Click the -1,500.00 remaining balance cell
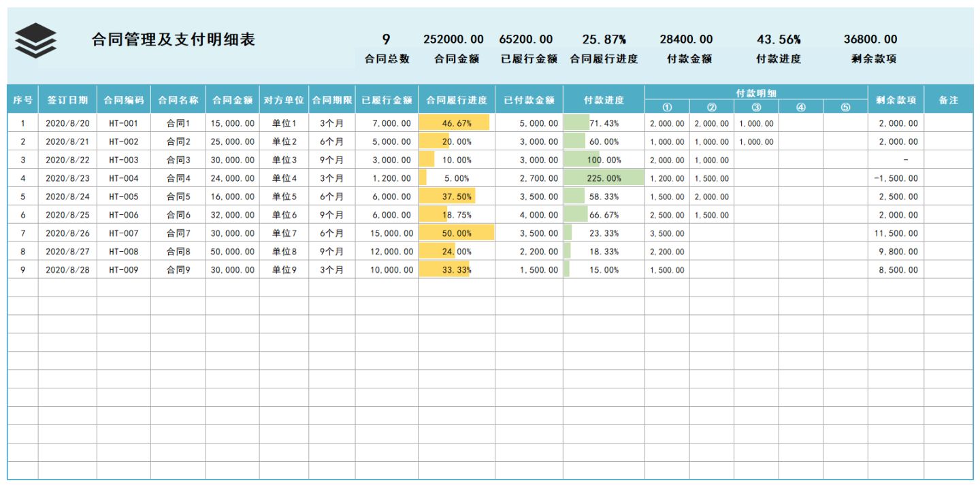980x485 pixels. click(x=896, y=178)
